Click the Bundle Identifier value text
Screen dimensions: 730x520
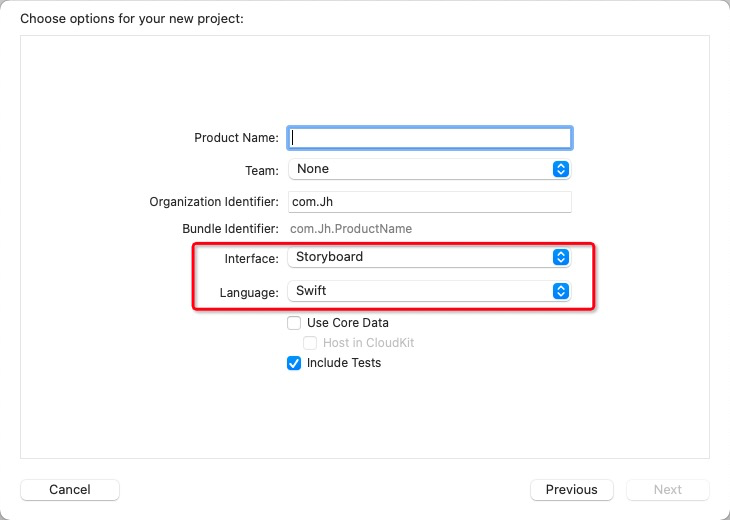tap(351, 229)
